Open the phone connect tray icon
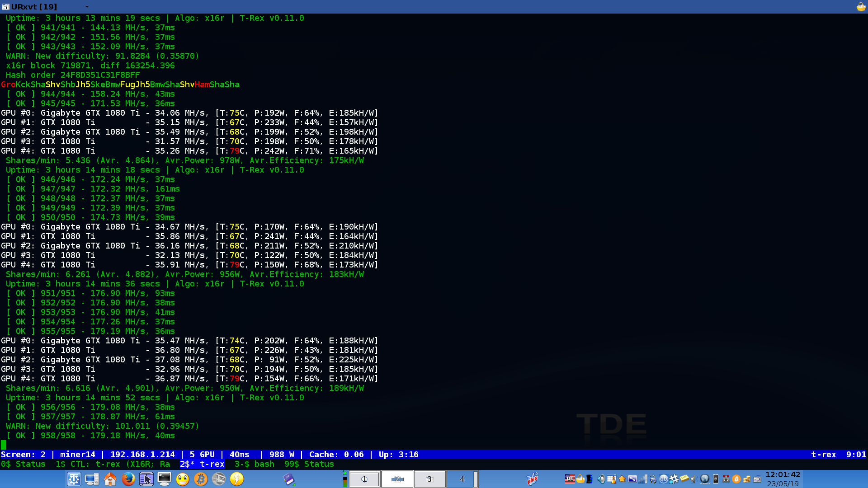The image size is (868, 488). coord(715,479)
